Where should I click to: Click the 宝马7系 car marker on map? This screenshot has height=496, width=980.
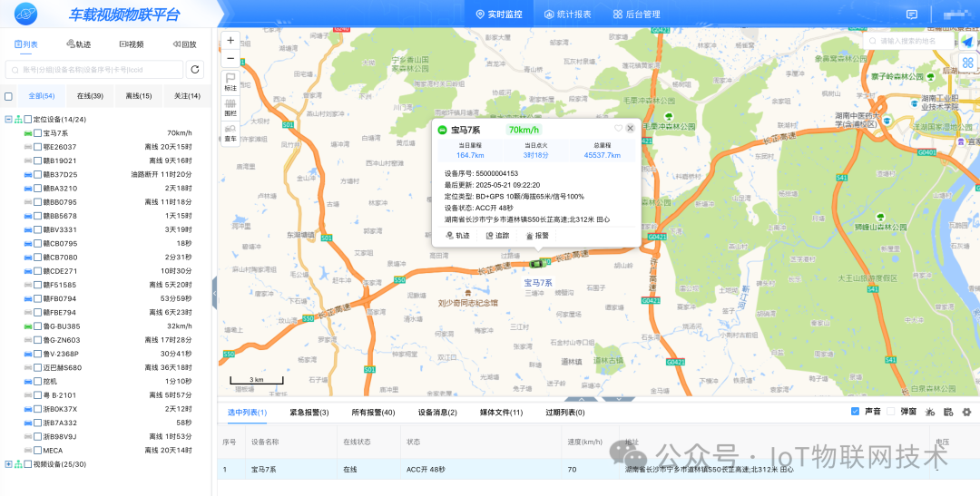[535, 264]
